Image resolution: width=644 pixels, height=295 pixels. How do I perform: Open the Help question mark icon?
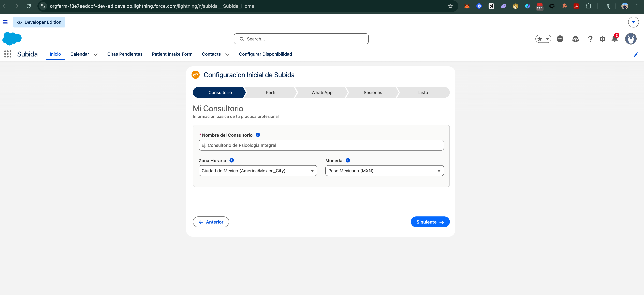(x=590, y=39)
